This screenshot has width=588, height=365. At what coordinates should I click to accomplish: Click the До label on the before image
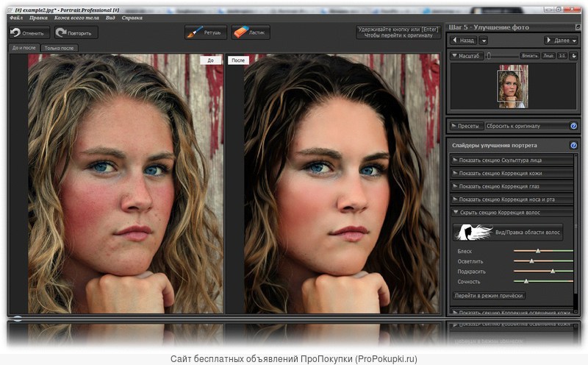pos(210,60)
